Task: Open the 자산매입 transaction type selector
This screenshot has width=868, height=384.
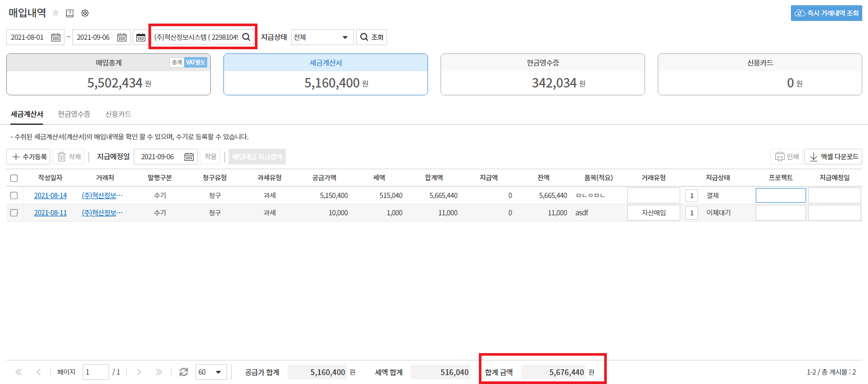Action: pyautogui.click(x=653, y=213)
